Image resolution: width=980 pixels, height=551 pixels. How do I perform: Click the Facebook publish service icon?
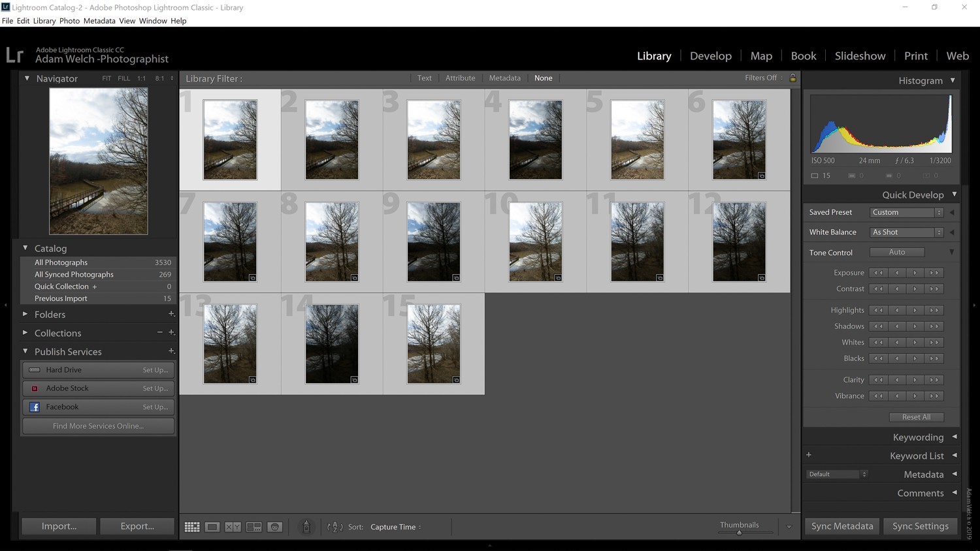point(34,407)
